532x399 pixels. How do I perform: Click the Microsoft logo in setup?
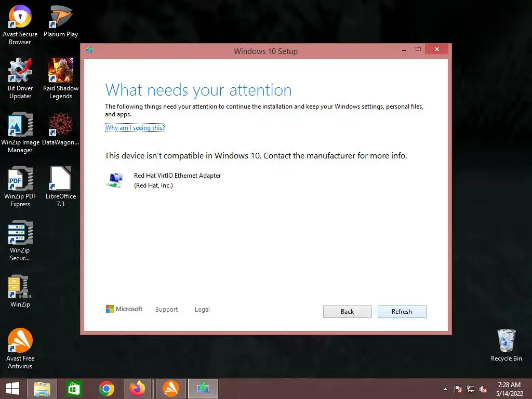coord(124,309)
